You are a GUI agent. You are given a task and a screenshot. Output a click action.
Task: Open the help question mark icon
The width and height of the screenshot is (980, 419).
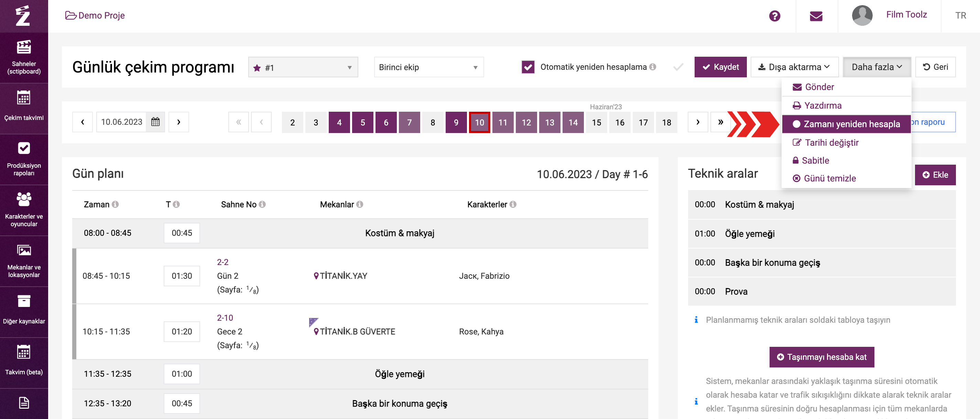tap(774, 15)
